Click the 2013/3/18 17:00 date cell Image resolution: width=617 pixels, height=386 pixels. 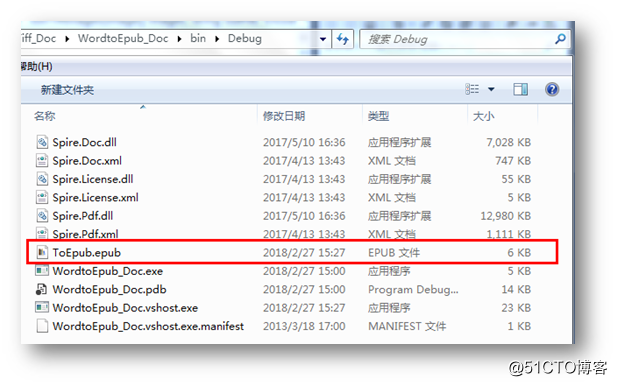point(304,326)
